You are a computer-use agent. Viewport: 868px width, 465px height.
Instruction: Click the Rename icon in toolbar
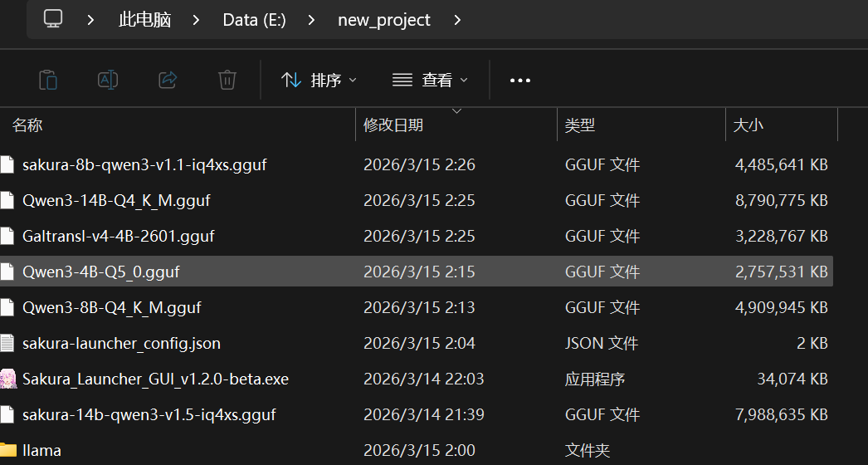click(108, 80)
